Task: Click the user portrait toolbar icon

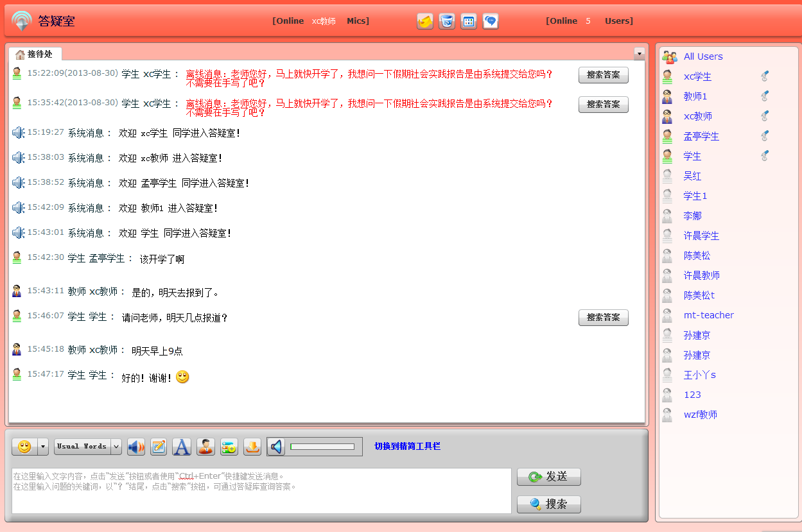Action: (x=205, y=447)
